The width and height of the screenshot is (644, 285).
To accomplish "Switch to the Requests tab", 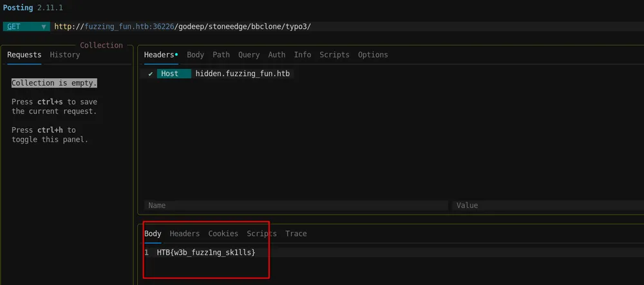I will click(x=24, y=55).
